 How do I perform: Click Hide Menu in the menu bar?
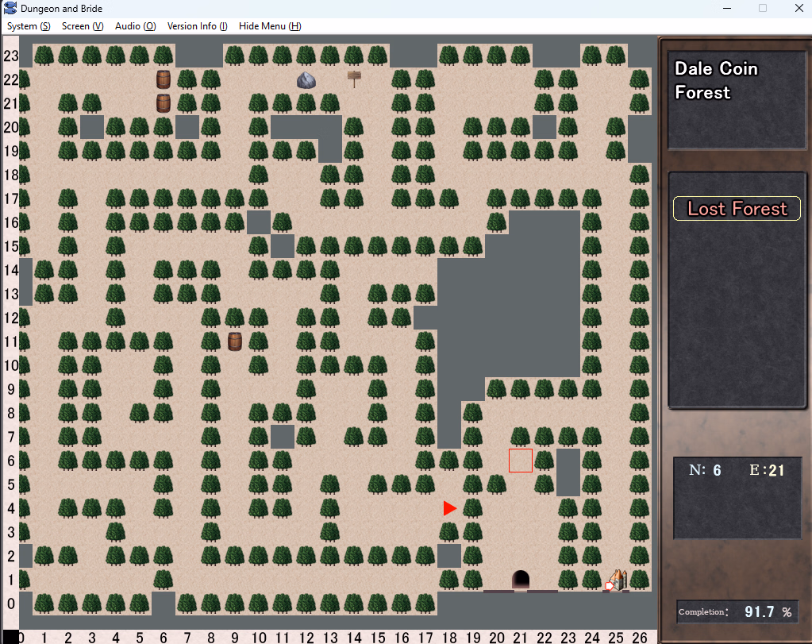[x=270, y=26]
